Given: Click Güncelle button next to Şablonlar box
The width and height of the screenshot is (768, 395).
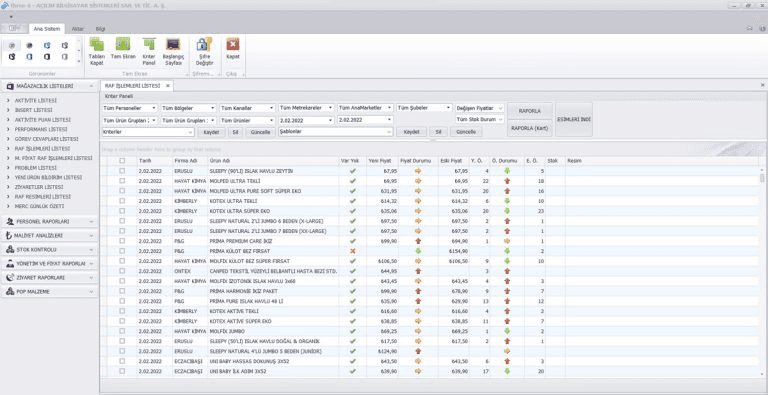Looking at the screenshot, I should pyautogui.click(x=466, y=132).
